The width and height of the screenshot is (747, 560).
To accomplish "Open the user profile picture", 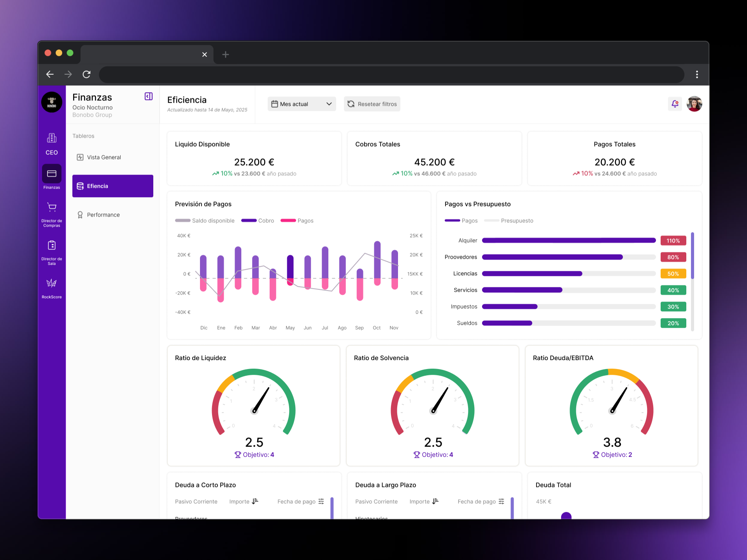I will [x=694, y=104].
